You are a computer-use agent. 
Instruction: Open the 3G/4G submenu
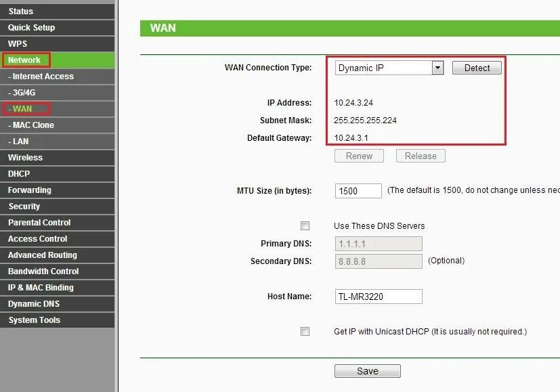(x=57, y=93)
